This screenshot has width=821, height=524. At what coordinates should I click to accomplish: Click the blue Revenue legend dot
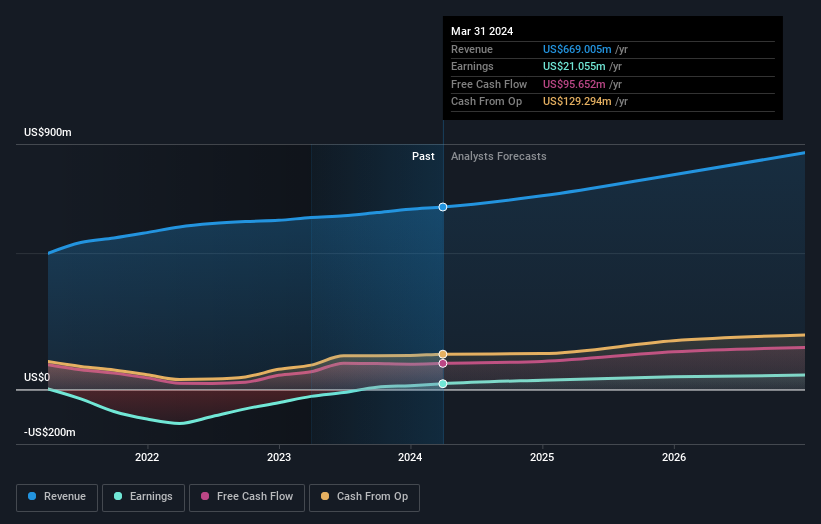pyautogui.click(x=32, y=496)
